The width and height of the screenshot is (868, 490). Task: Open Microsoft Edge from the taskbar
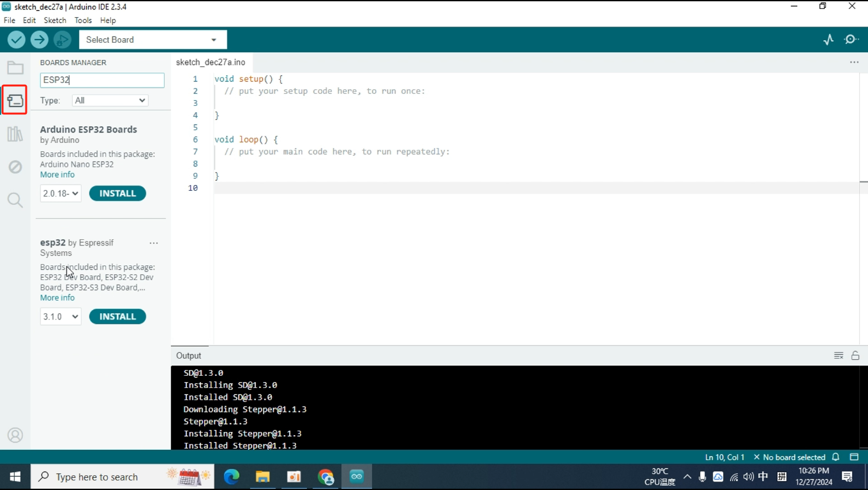[x=231, y=477]
